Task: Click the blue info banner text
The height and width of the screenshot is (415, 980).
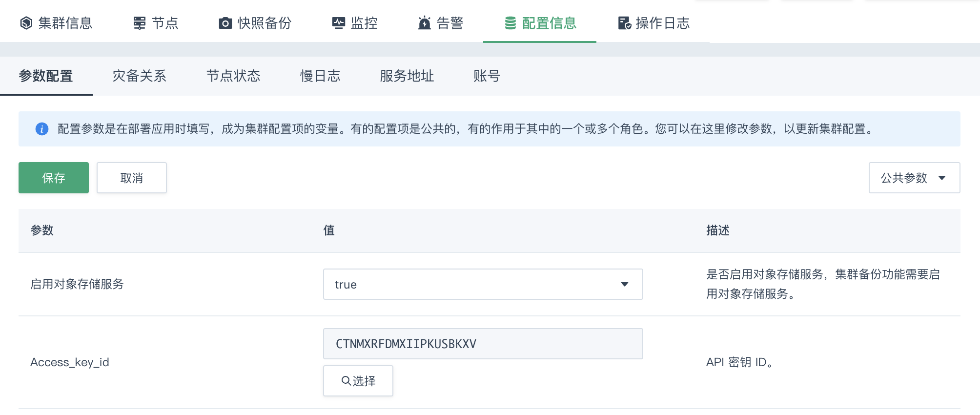Action: (466, 129)
